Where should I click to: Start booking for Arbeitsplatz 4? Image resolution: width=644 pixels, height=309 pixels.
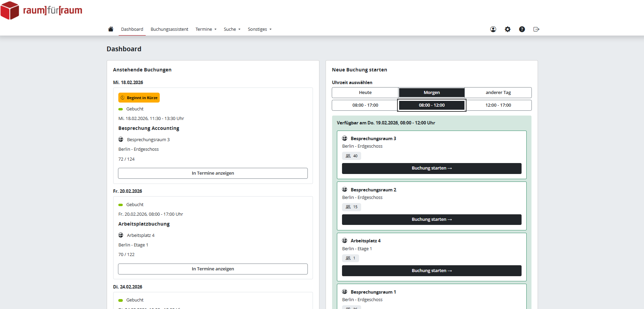point(432,271)
